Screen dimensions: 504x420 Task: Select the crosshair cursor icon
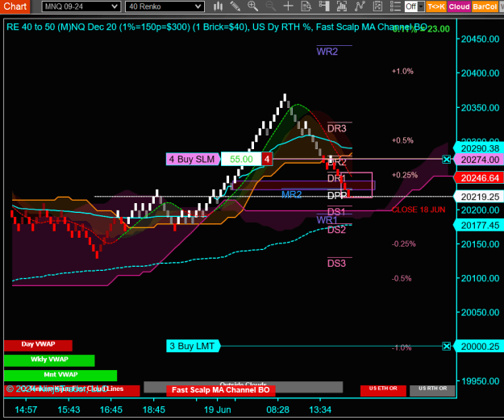(289, 6)
